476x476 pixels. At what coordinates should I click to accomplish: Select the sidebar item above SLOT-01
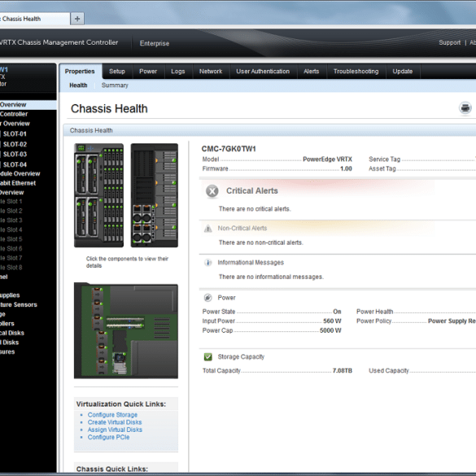[15, 124]
